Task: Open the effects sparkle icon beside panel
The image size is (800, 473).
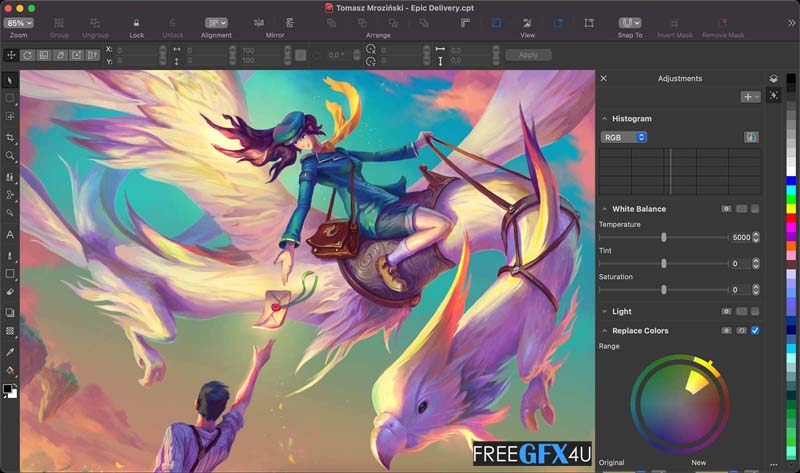Action: coord(773,96)
